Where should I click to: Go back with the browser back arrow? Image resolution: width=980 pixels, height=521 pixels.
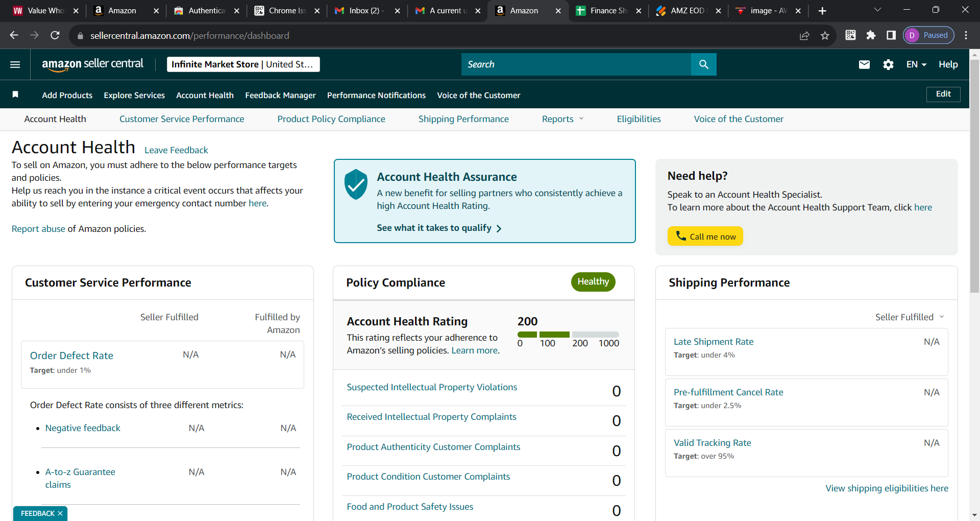pos(14,35)
